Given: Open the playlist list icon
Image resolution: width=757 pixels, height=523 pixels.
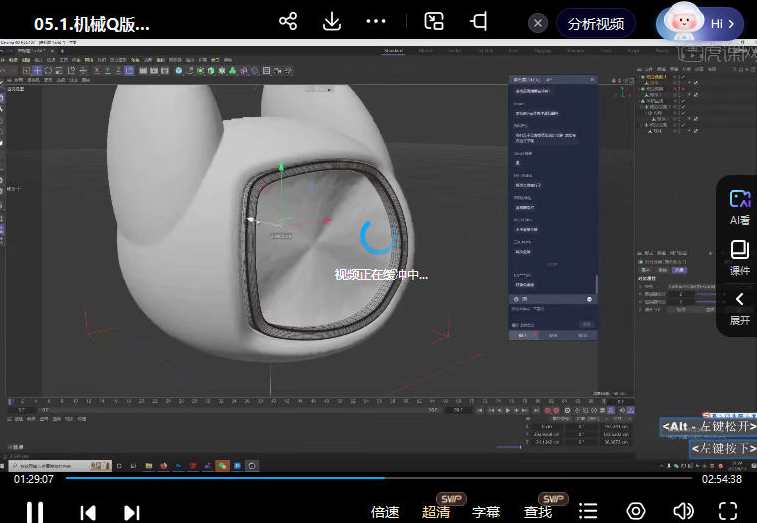Looking at the screenshot, I should pos(588,512).
